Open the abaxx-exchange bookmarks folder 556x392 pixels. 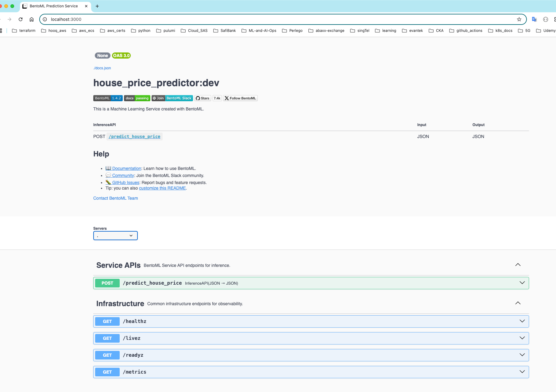pyautogui.click(x=326, y=31)
